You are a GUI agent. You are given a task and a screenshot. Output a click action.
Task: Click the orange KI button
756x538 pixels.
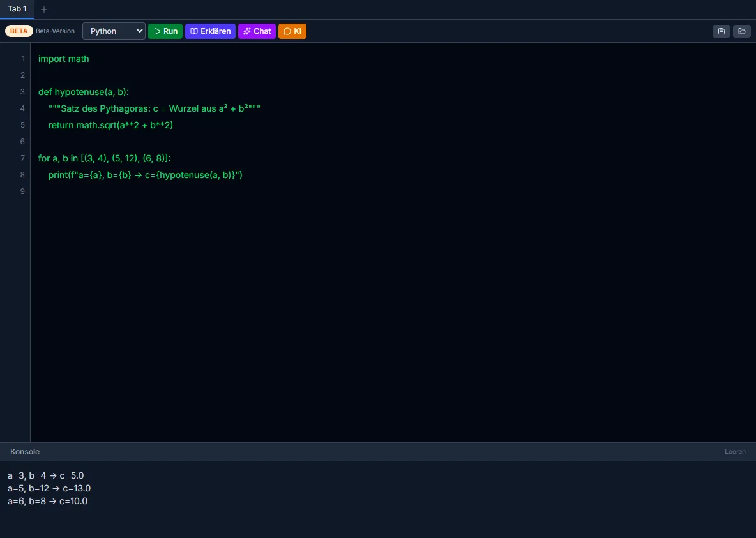coord(292,31)
